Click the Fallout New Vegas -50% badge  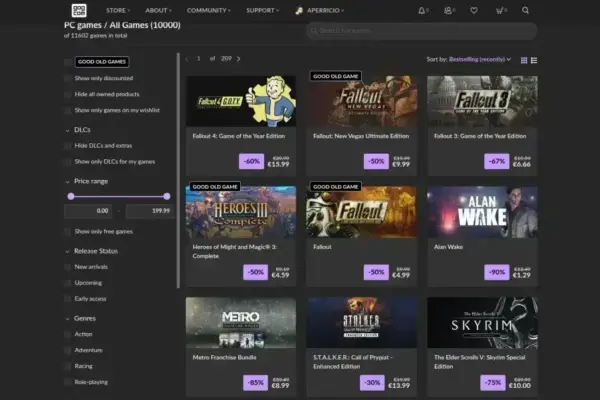tap(376, 162)
